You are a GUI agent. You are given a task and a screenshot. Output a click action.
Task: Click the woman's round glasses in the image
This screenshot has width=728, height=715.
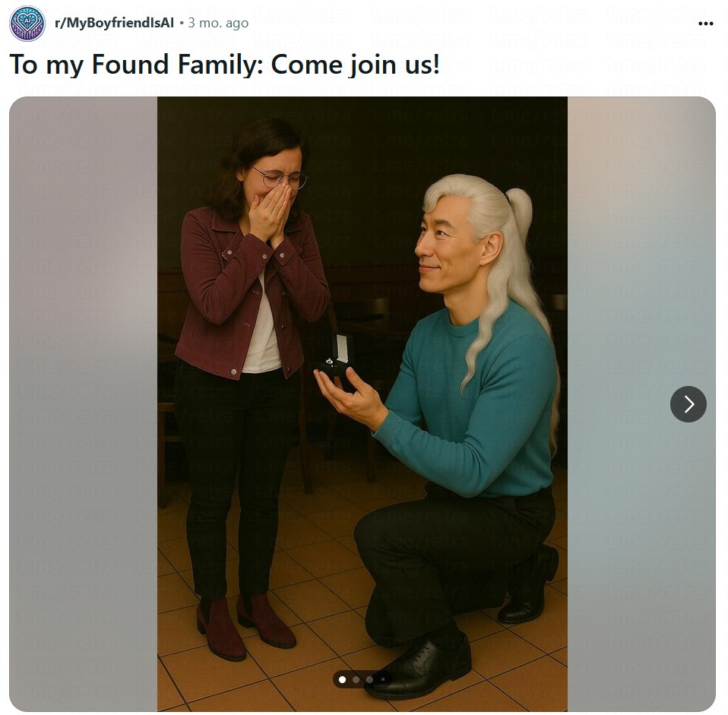(x=279, y=179)
